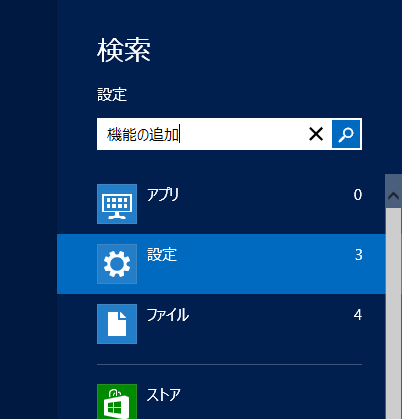Click the vertical scrollbar thumb

pos(393,313)
